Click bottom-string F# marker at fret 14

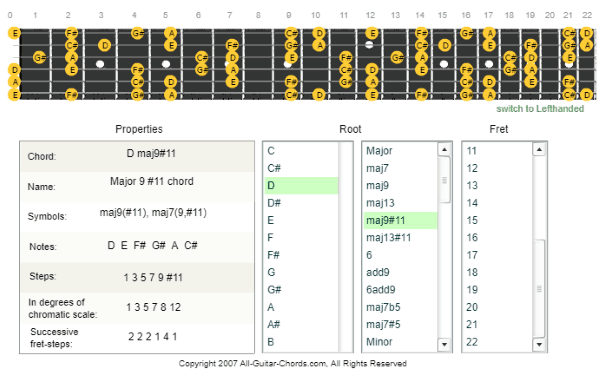click(x=421, y=95)
